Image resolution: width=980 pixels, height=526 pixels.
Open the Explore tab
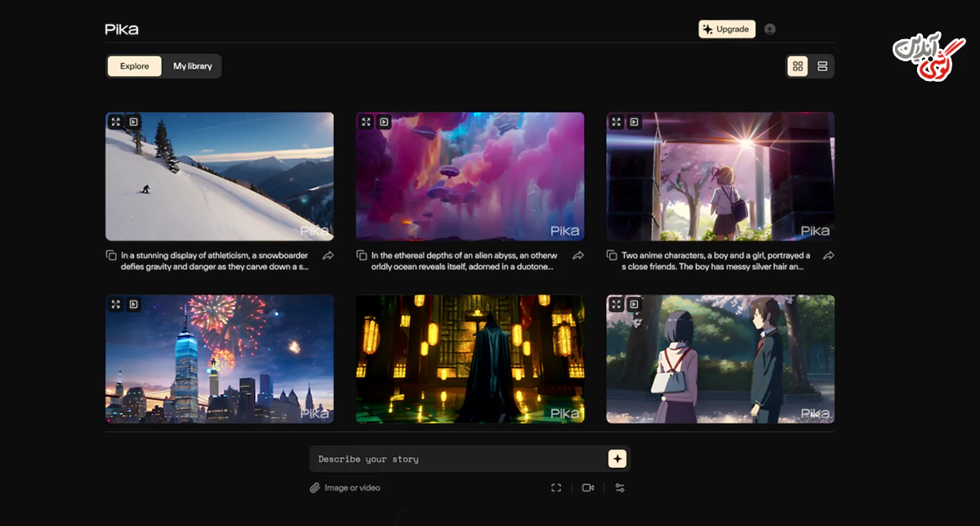point(135,66)
